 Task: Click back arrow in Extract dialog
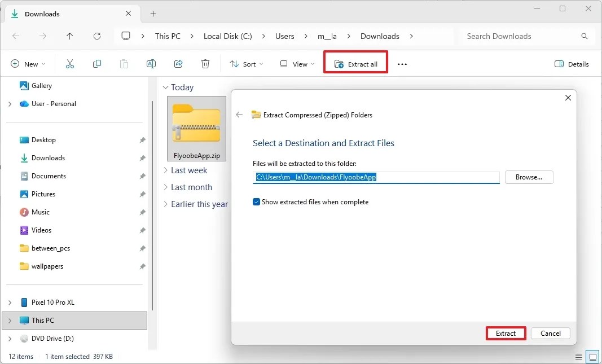click(239, 115)
